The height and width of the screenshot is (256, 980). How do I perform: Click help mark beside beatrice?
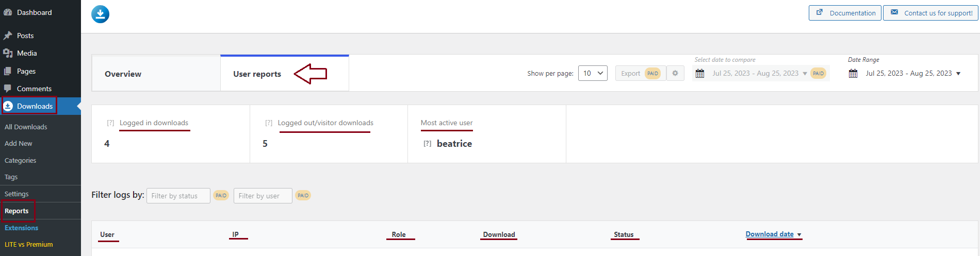[427, 144]
